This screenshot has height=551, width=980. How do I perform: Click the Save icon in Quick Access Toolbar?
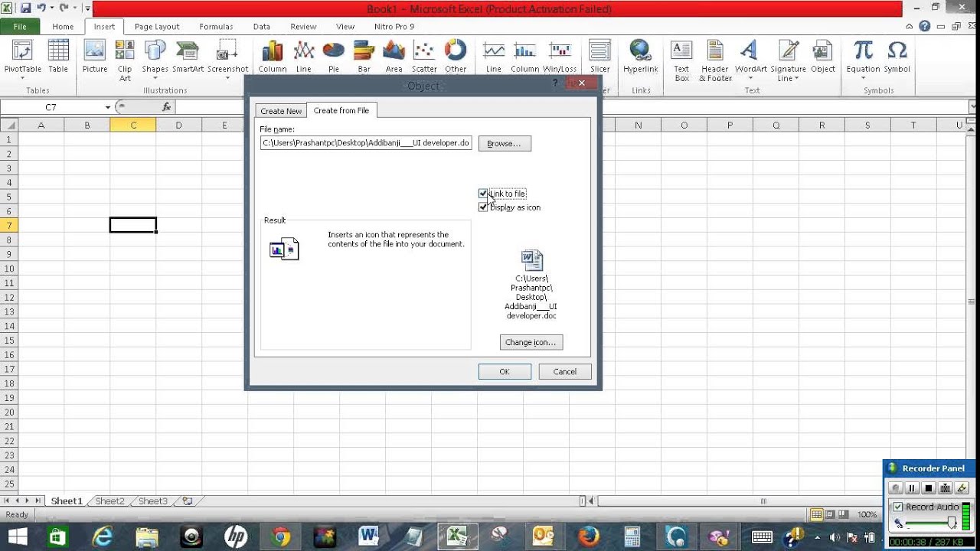tap(25, 8)
